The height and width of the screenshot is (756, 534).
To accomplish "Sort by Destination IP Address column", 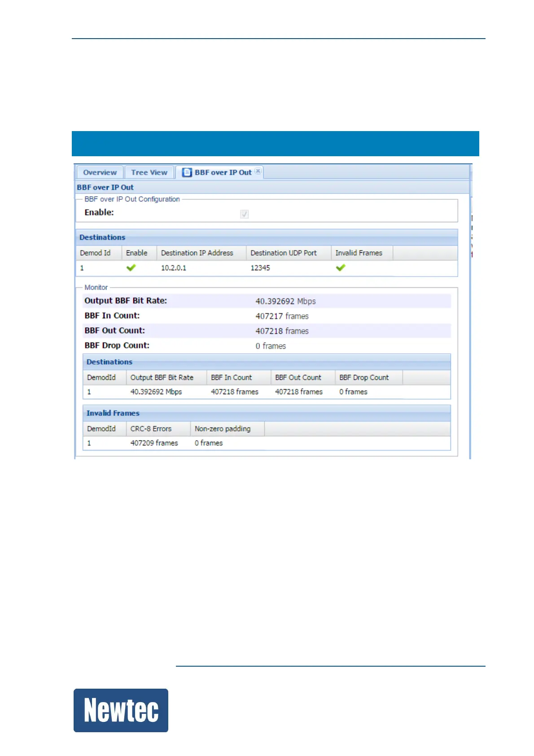I will pyautogui.click(x=201, y=253).
